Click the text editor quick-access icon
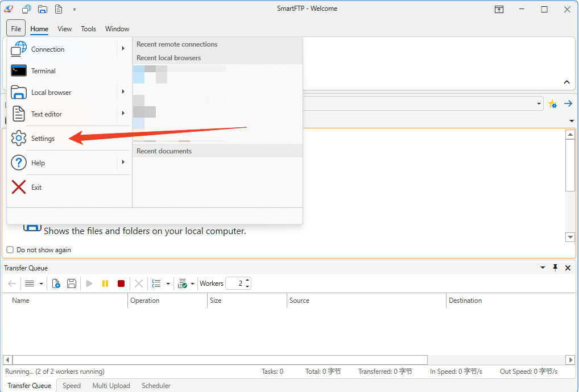 (x=59, y=9)
